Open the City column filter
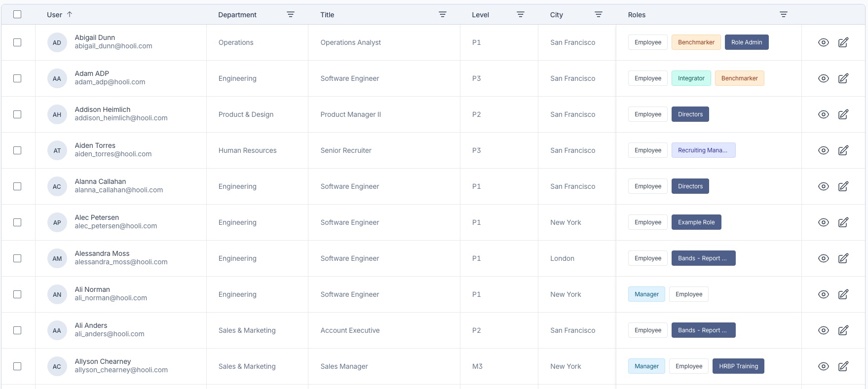 (599, 15)
